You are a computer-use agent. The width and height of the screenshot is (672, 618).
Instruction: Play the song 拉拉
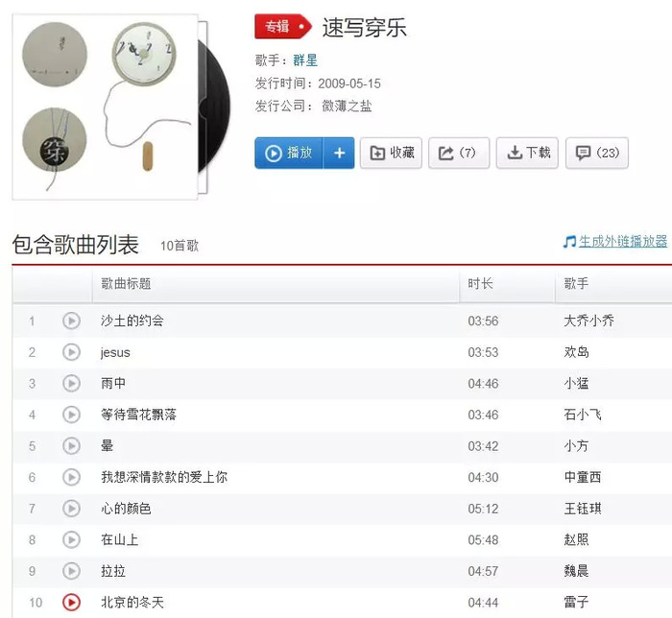tap(71, 571)
